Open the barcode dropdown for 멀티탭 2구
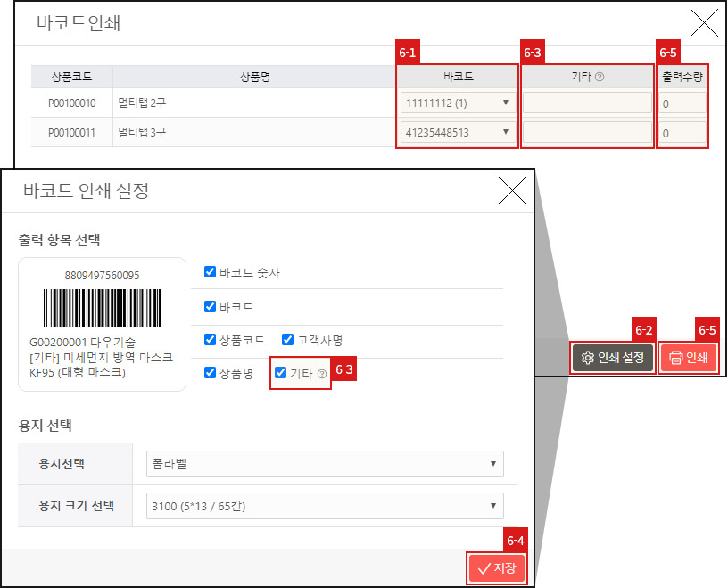 point(457,104)
